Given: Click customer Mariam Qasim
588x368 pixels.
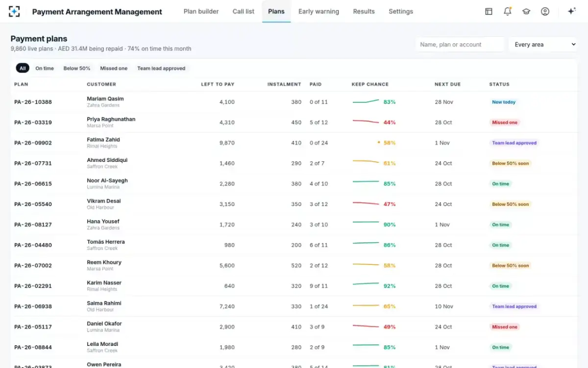Looking at the screenshot, I should point(105,99).
